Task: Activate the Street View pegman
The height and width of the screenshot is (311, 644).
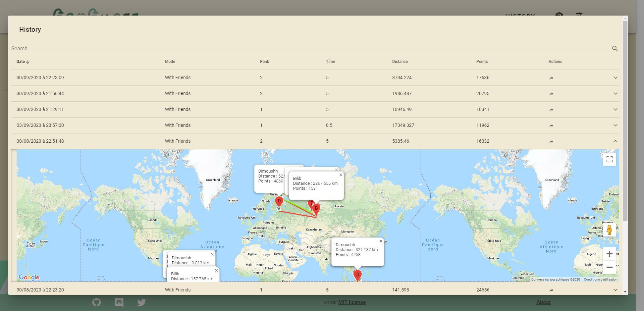Action: (x=610, y=229)
